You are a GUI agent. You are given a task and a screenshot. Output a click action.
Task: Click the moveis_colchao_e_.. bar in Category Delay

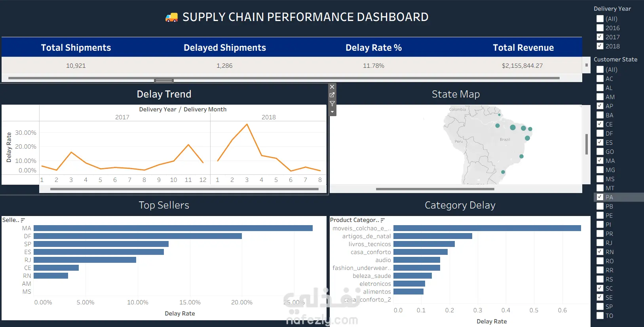(487, 228)
